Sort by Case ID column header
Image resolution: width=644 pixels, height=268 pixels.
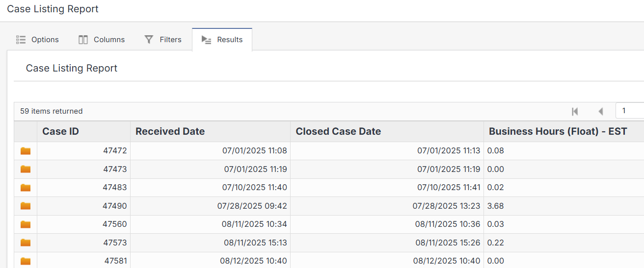[61, 131]
